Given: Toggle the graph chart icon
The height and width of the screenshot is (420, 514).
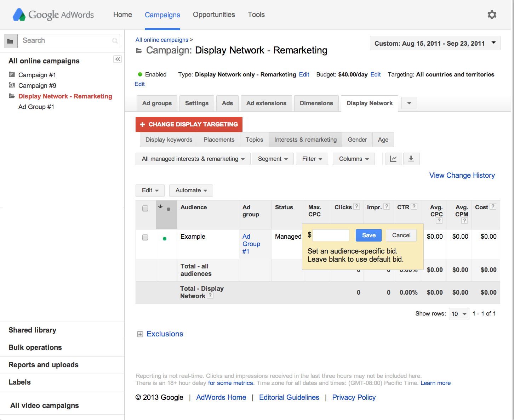Looking at the screenshot, I should pos(393,159).
